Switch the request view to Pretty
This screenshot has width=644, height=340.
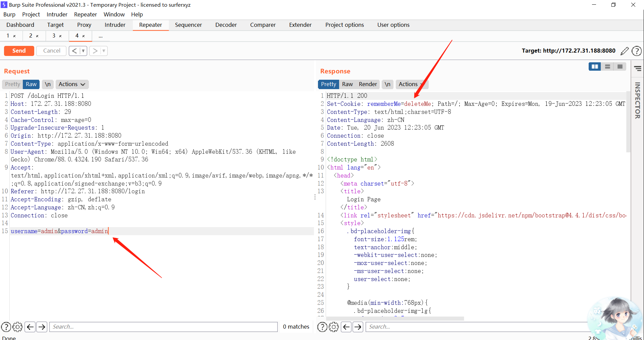pyautogui.click(x=12, y=84)
